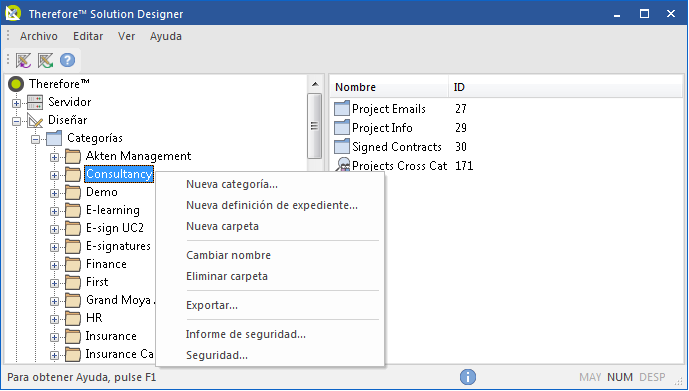Expand the Akten Management folder

[x=54, y=157]
